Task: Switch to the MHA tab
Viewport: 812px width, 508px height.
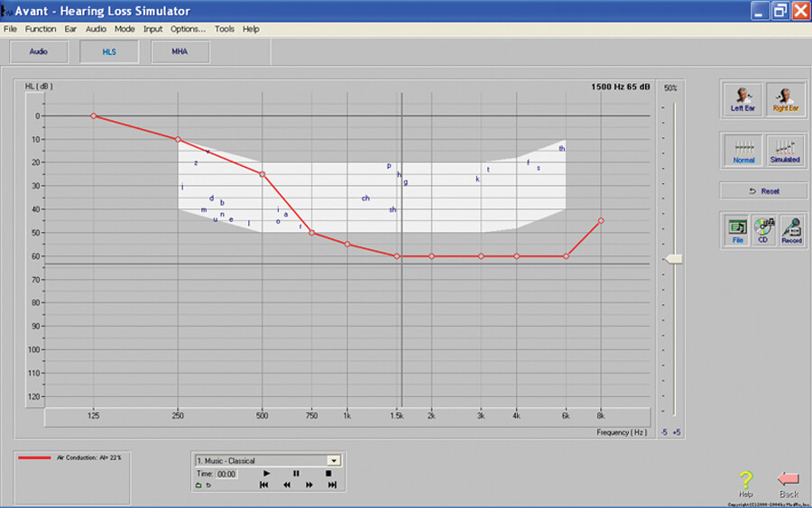Action: point(180,51)
